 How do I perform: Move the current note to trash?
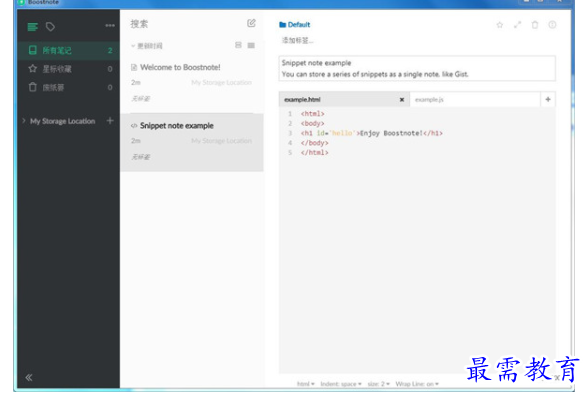535,25
